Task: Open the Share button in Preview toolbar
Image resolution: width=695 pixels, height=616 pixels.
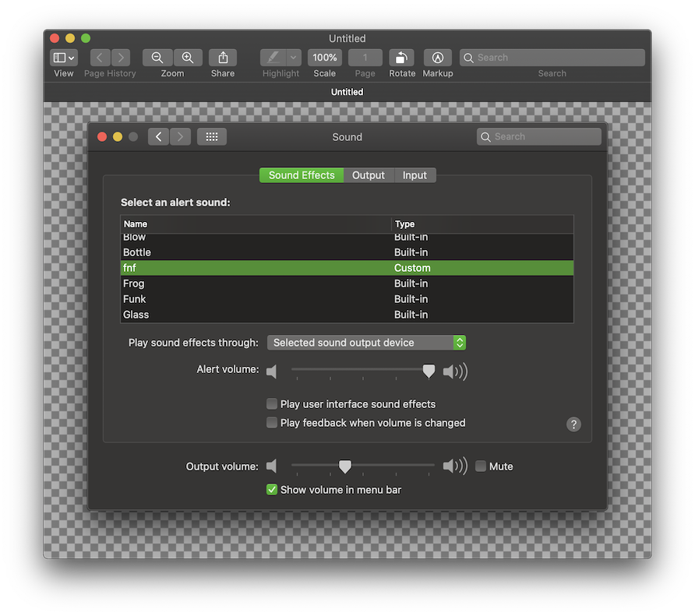Action: pyautogui.click(x=223, y=58)
